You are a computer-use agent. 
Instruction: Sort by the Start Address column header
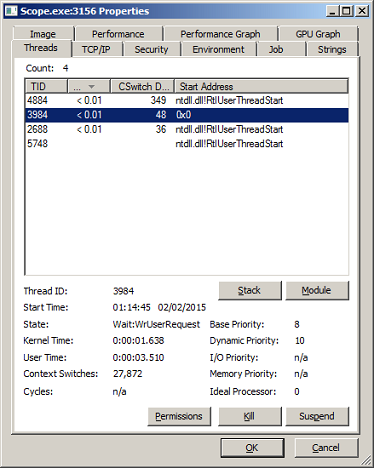pyautogui.click(x=261, y=86)
